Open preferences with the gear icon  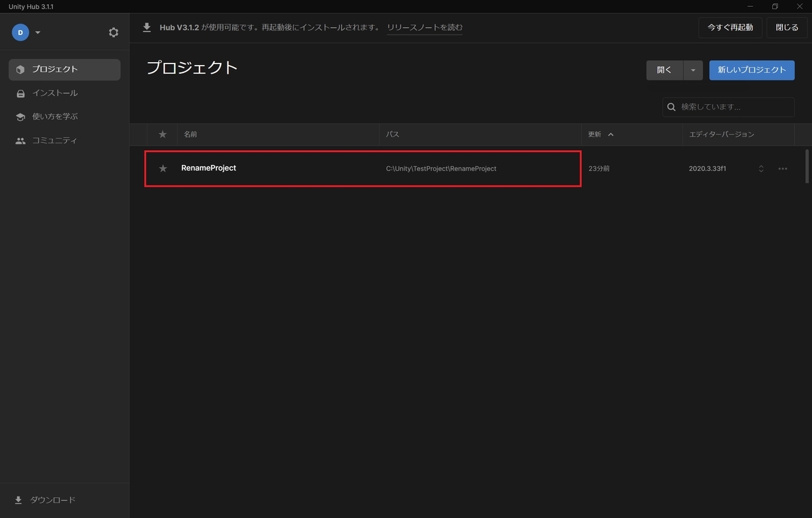[x=113, y=32]
